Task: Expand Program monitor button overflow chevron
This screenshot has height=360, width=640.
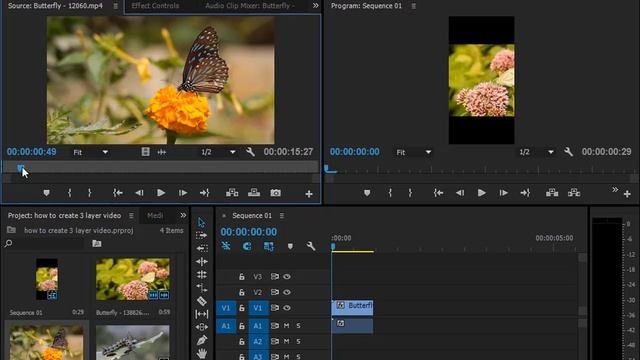Action: point(615,190)
